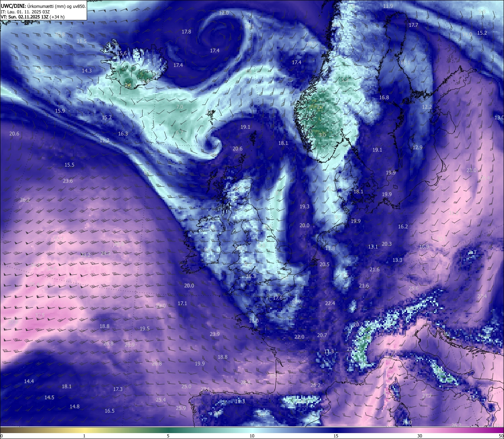The image size is (504, 439).
Task: Click the map value 14.8
Action: 74,407
